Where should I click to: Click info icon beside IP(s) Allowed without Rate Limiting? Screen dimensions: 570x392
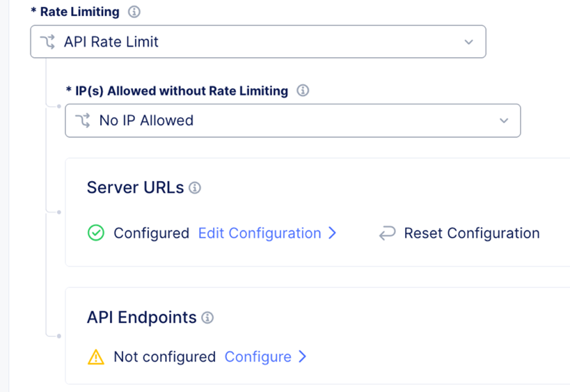click(x=303, y=91)
